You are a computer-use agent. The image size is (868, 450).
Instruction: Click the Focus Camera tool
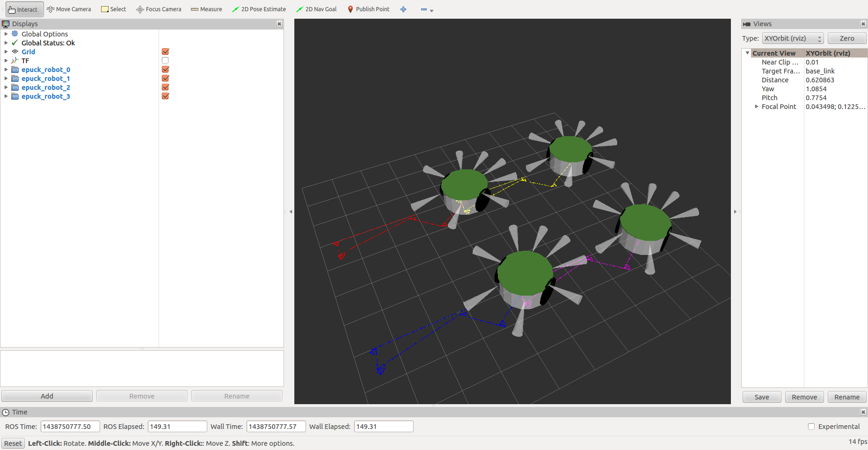[x=159, y=9]
